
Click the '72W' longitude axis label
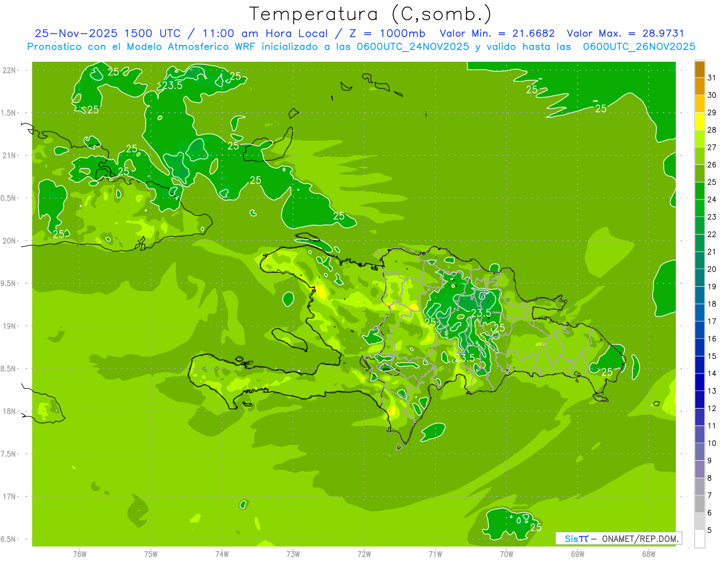pos(365,554)
